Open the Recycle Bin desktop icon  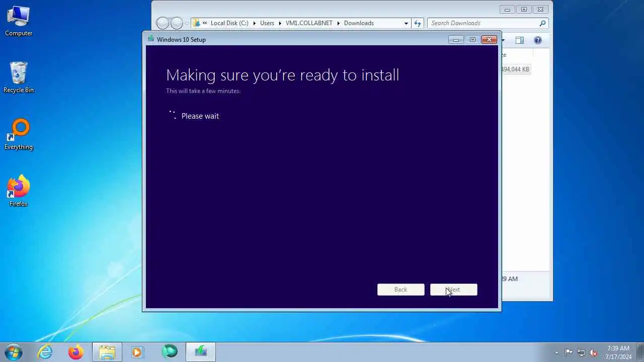(19, 78)
